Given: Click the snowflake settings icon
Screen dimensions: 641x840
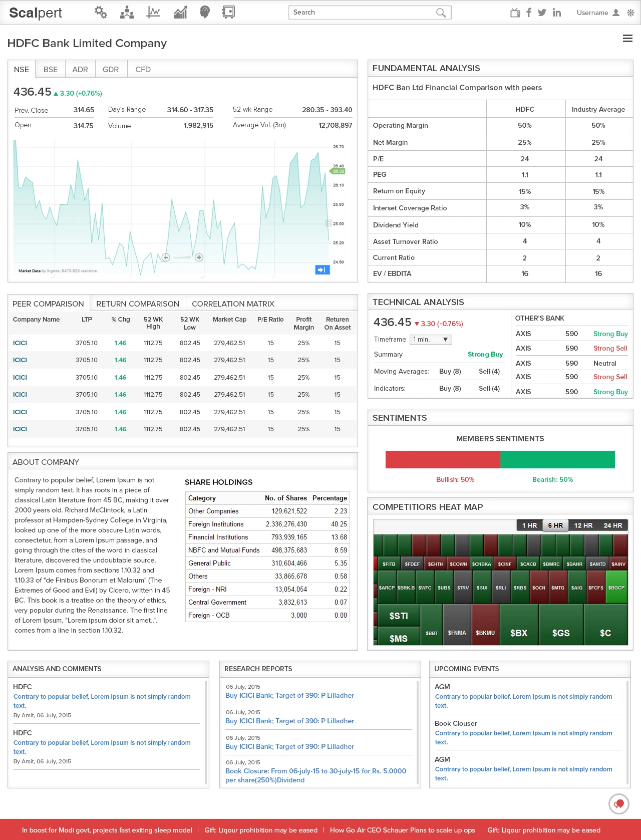Looking at the screenshot, I should pos(630,13).
